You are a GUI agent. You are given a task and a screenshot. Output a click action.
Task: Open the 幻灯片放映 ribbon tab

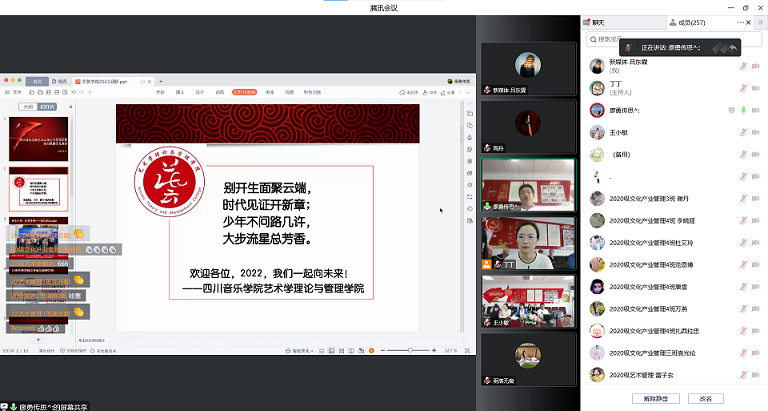coord(243,92)
